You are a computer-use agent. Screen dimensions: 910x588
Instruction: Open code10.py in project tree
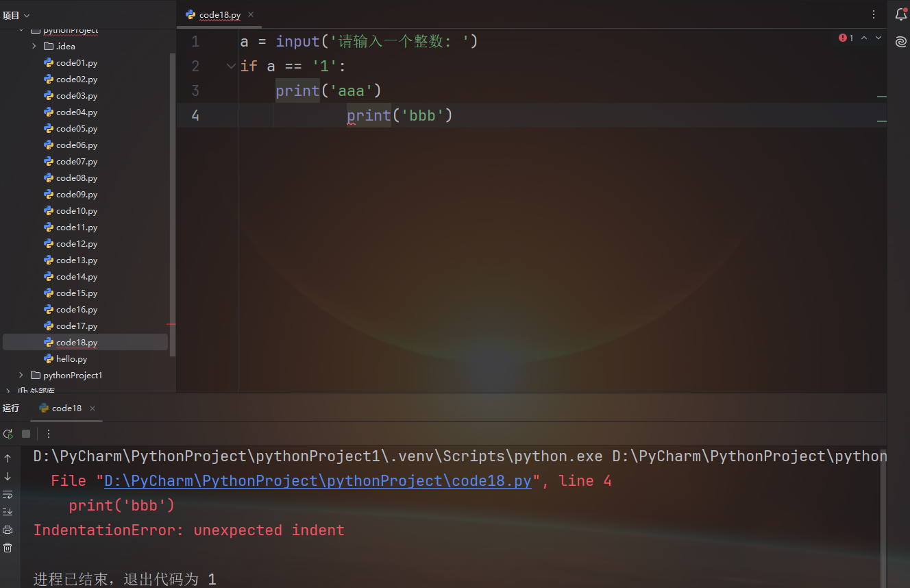point(77,211)
